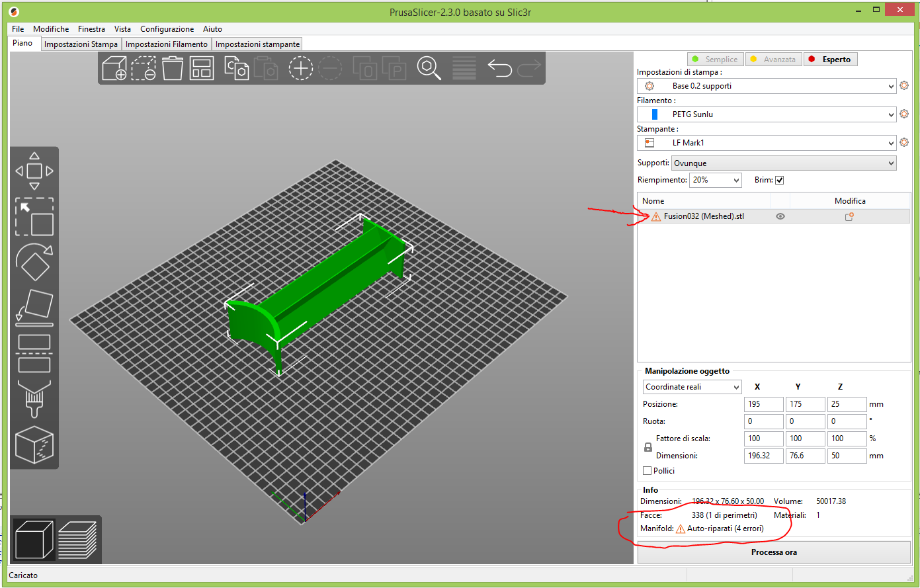Switch to sliced layers preview view
This screenshot has width=920, height=588.
tap(77, 540)
